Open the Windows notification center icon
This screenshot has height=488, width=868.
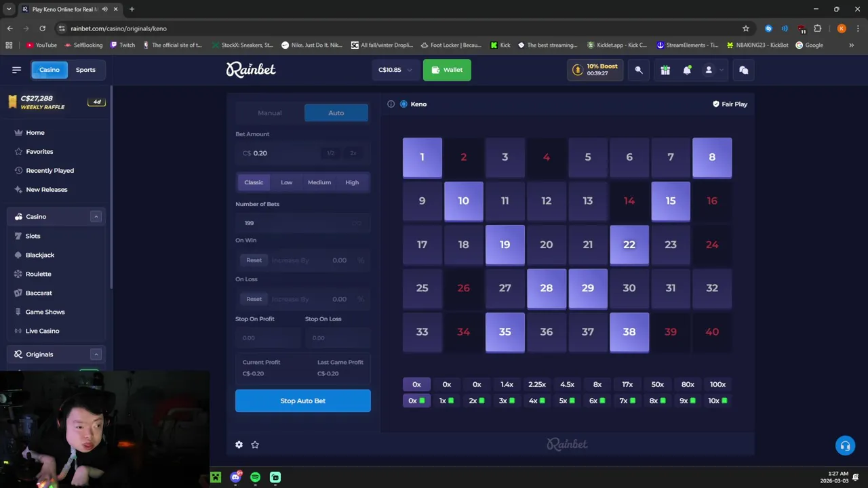(856, 477)
